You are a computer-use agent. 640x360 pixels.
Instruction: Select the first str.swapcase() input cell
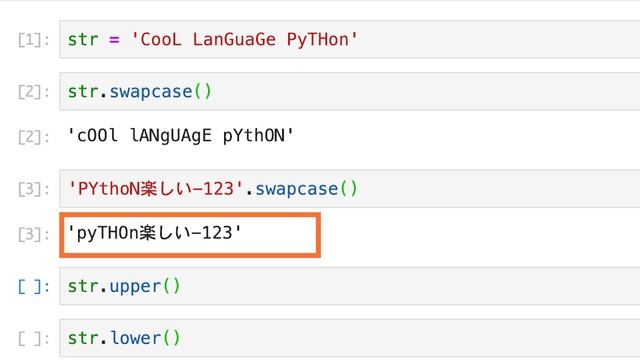click(x=350, y=91)
